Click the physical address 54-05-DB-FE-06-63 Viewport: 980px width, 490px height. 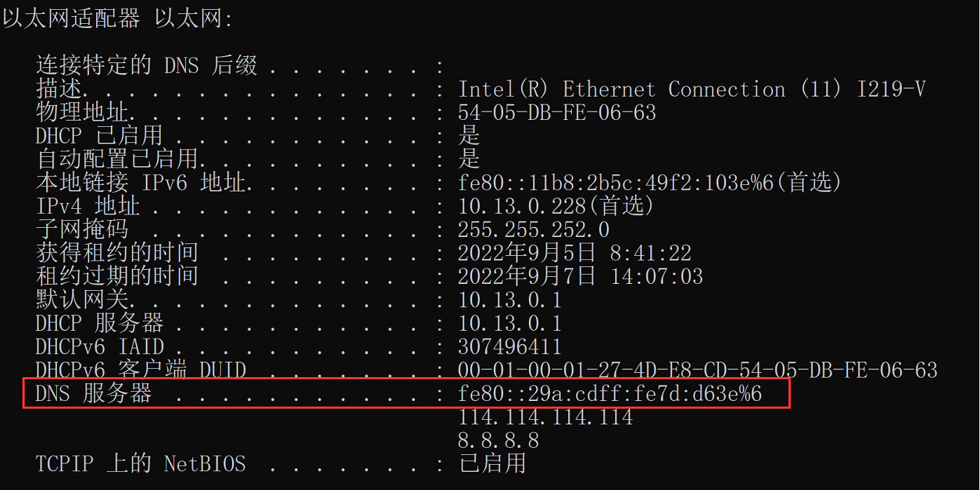557,113
